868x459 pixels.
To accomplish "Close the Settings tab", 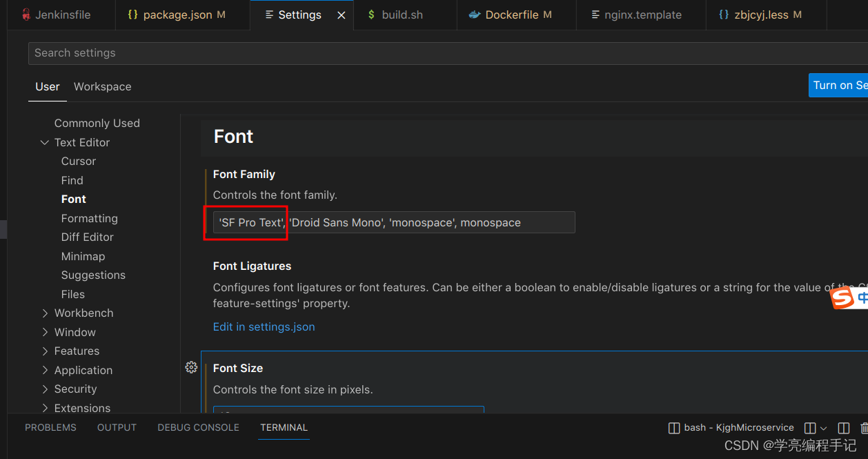I will pos(341,14).
